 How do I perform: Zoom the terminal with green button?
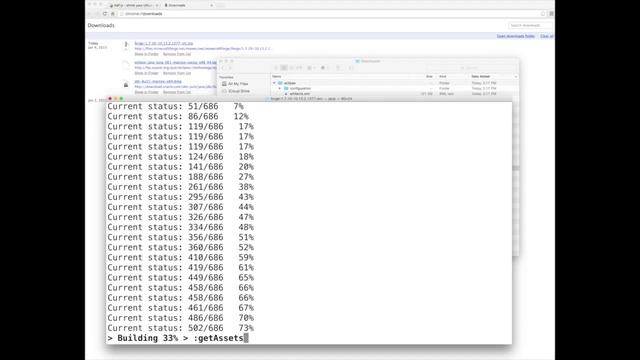point(121,99)
